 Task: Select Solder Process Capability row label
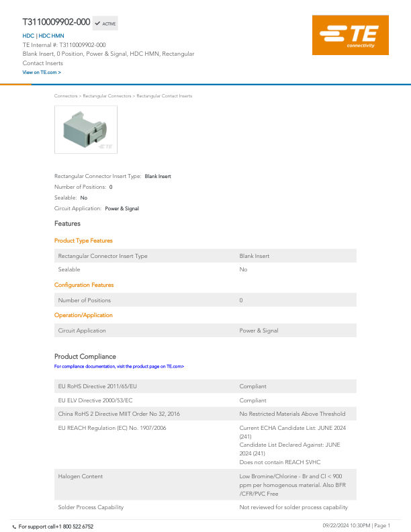pyautogui.click(x=91, y=507)
